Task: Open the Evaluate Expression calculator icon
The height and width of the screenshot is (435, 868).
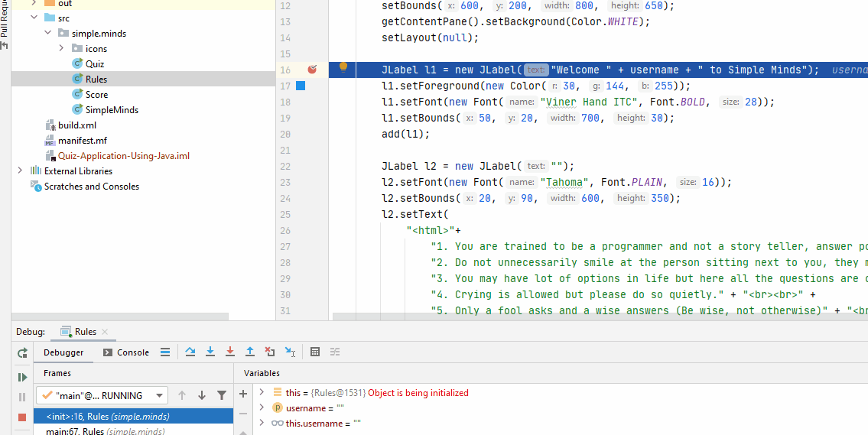Action: point(315,352)
